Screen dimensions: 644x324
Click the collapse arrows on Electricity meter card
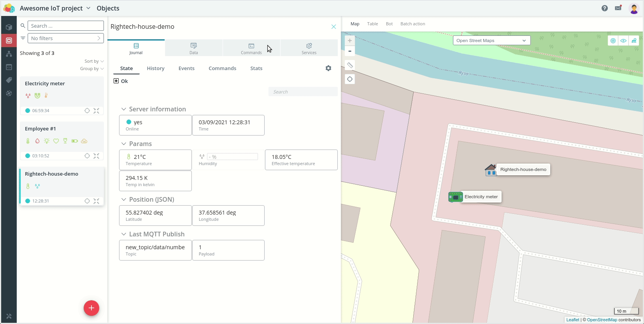[x=97, y=111]
